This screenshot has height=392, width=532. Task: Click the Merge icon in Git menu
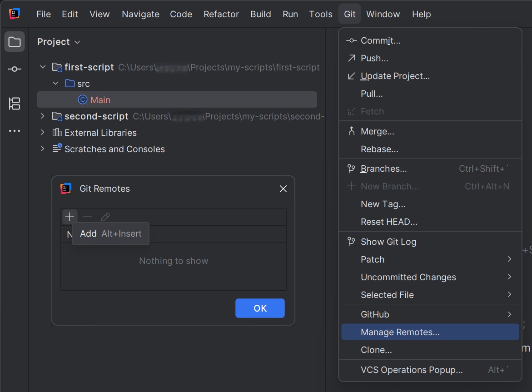pyautogui.click(x=352, y=131)
